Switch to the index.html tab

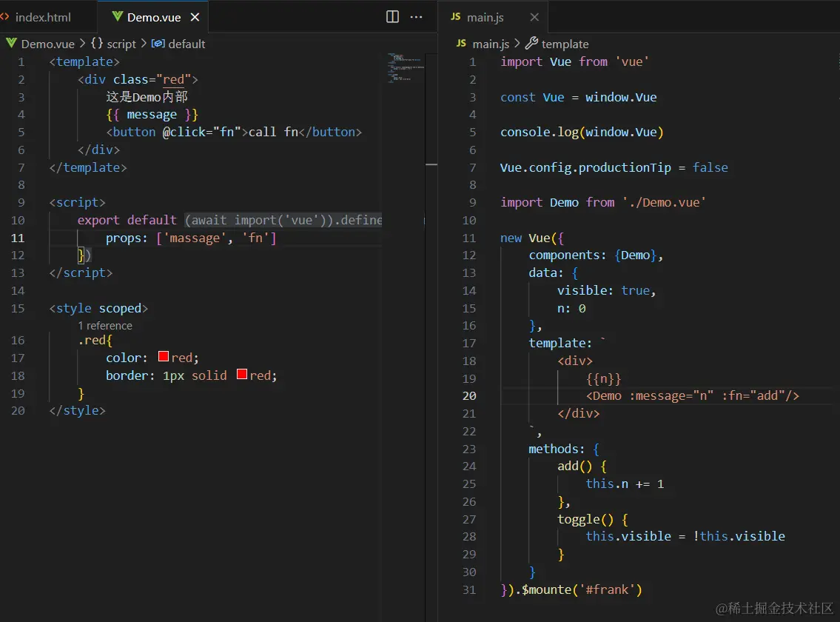43,17
